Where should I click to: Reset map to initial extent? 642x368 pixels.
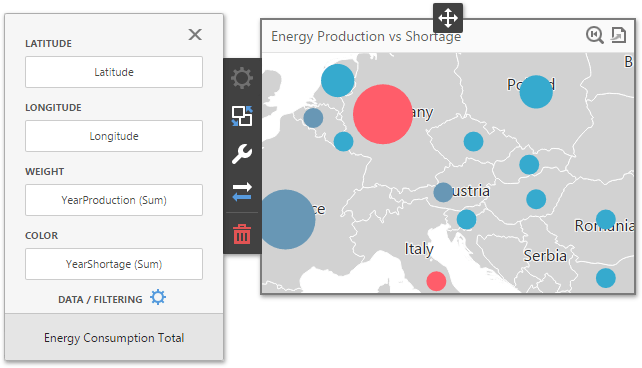595,35
